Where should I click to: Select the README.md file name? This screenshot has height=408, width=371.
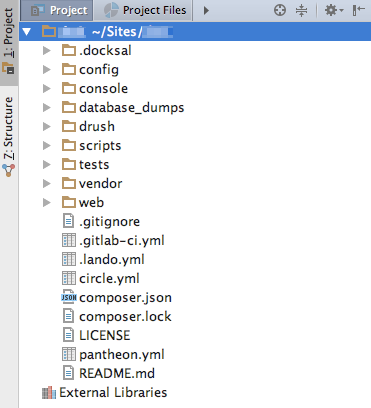tap(117, 373)
